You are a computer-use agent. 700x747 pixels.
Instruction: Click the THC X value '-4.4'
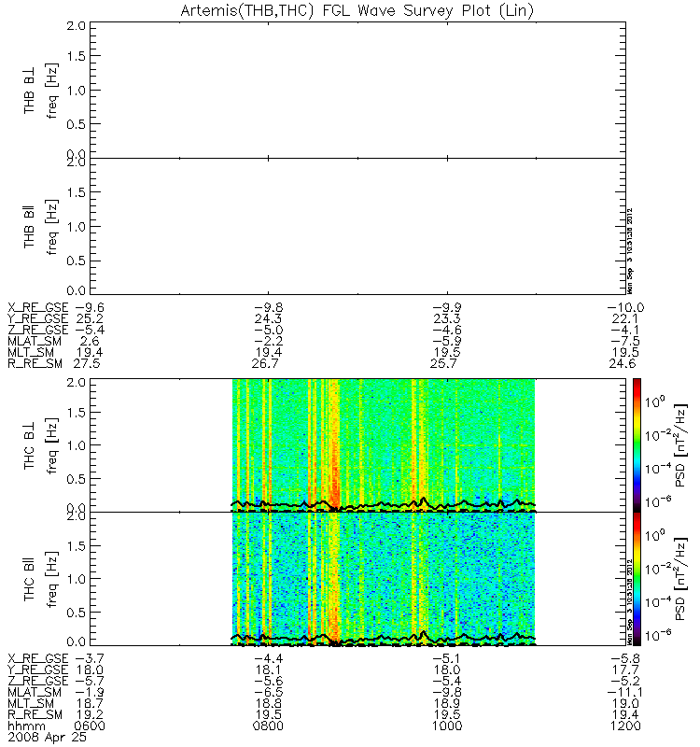(269, 658)
